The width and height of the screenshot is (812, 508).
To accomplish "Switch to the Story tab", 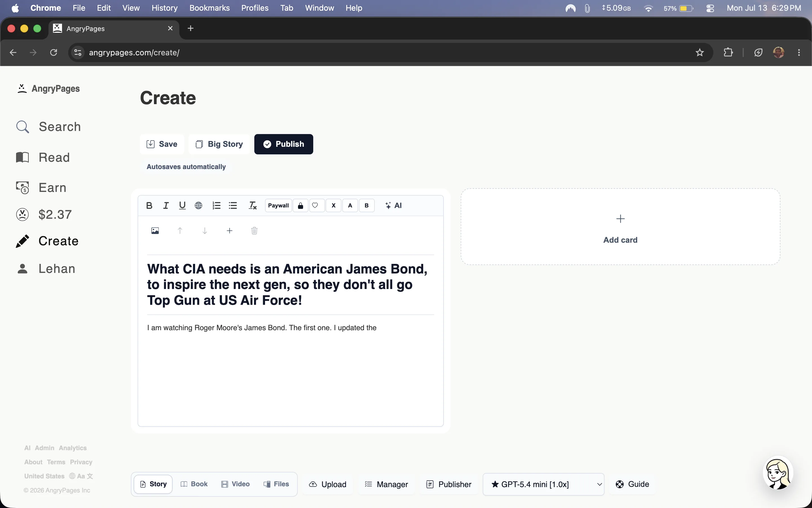I will [153, 484].
